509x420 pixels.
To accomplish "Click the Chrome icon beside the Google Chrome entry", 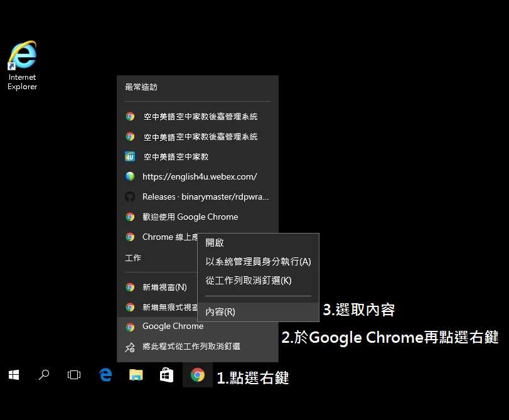I will pos(130,327).
